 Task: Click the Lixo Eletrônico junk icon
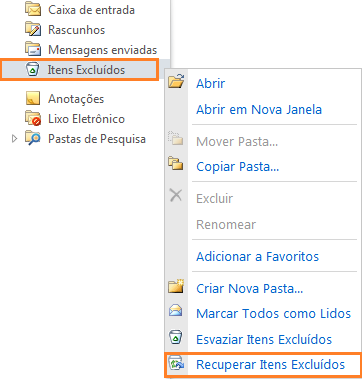pyautogui.click(x=33, y=119)
